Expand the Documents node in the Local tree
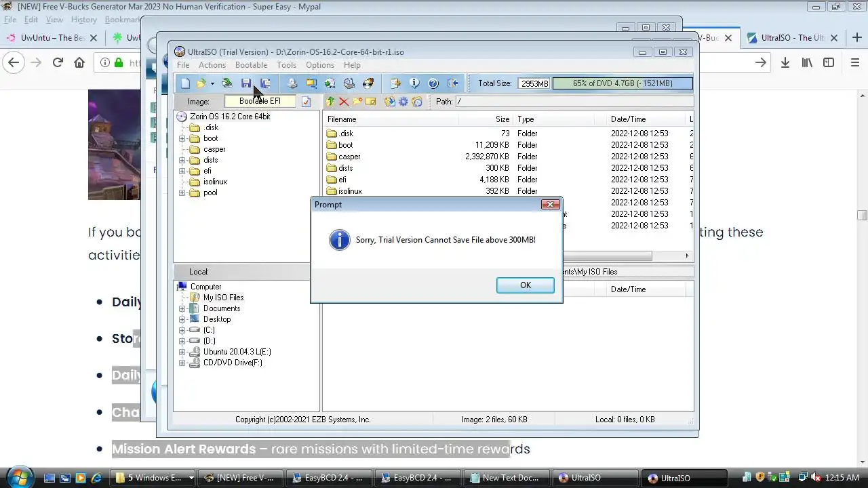 pos(182,308)
